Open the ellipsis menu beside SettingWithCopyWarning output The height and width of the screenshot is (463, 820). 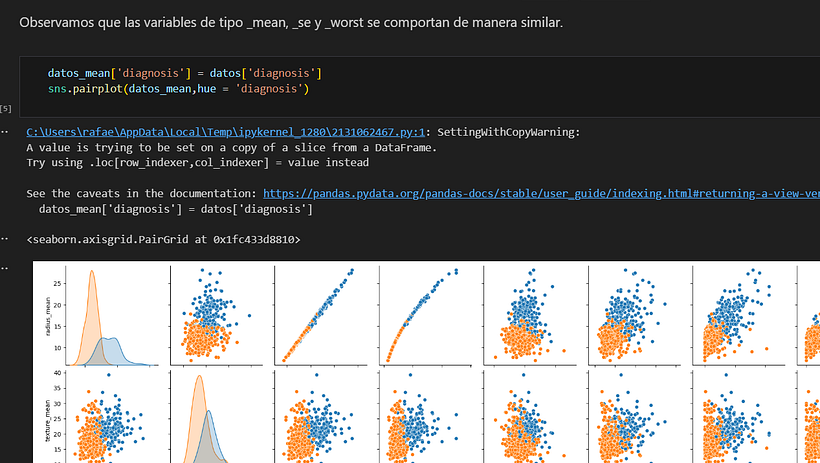tap(4, 131)
